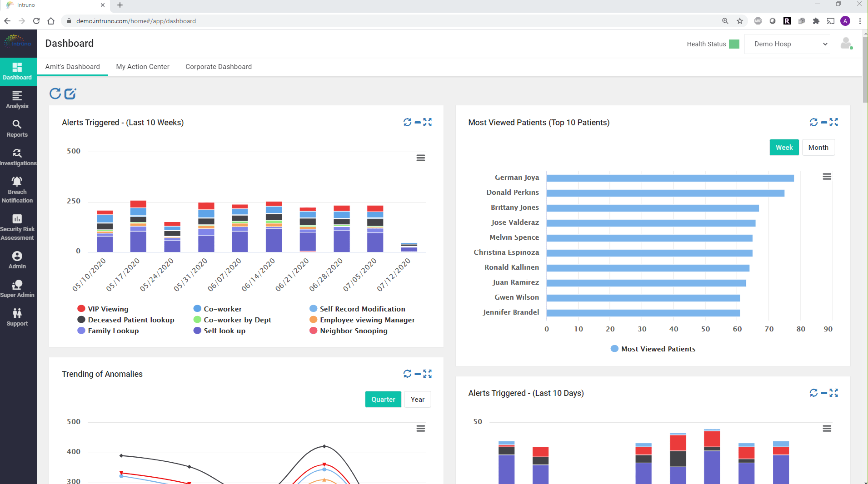Click German Joya's bar in chart
This screenshot has width=868, height=484.
[x=670, y=178]
